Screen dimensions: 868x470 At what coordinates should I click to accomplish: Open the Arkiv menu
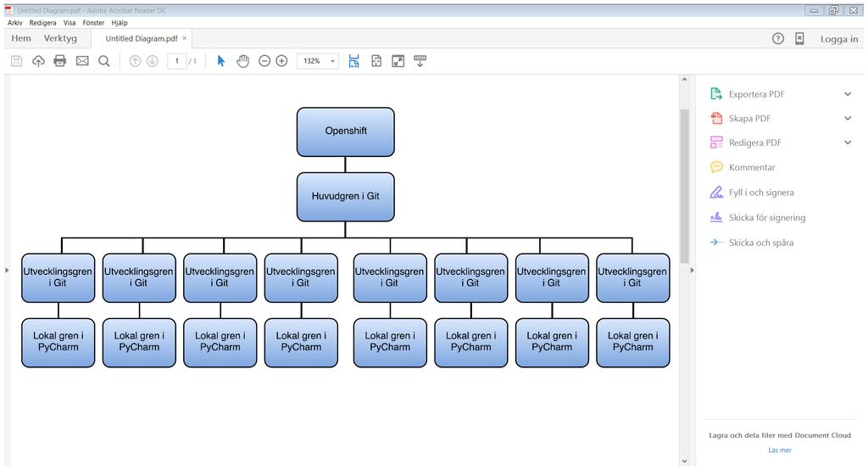15,23
